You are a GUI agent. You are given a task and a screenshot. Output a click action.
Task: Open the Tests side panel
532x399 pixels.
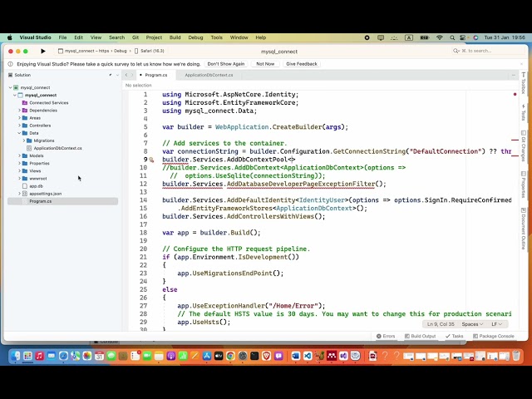click(523, 112)
